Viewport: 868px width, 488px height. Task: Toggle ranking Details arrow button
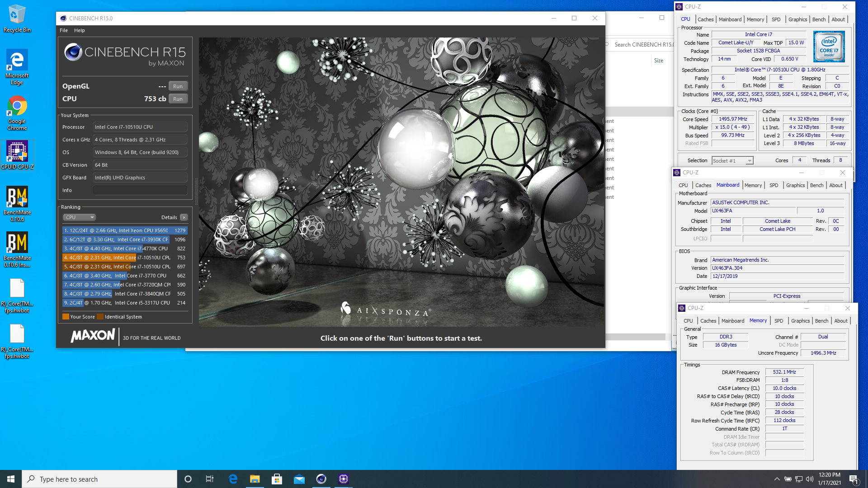(184, 217)
